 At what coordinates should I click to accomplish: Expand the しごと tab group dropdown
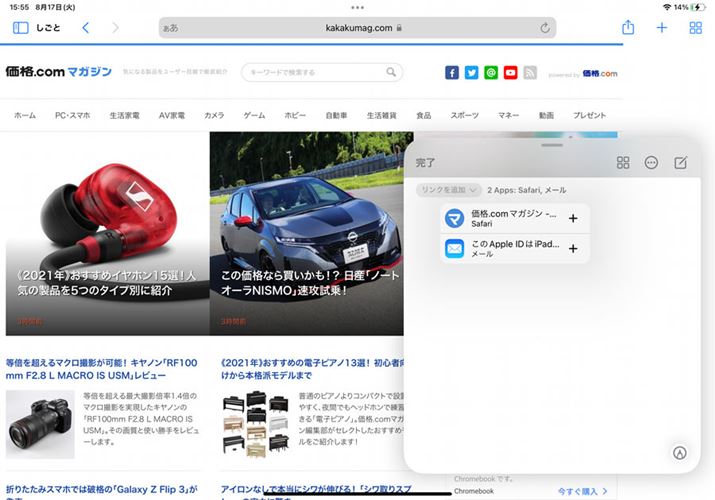coord(48,28)
